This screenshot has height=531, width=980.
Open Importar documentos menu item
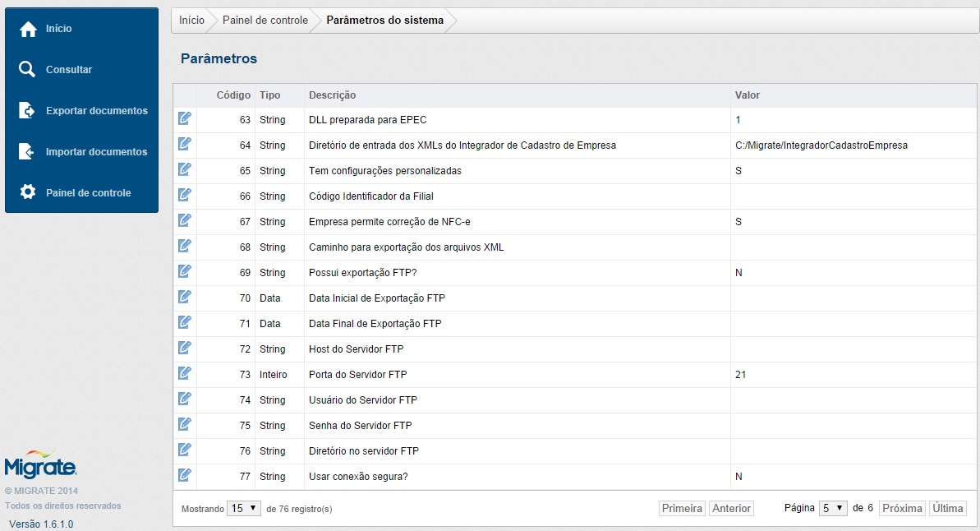click(x=97, y=152)
